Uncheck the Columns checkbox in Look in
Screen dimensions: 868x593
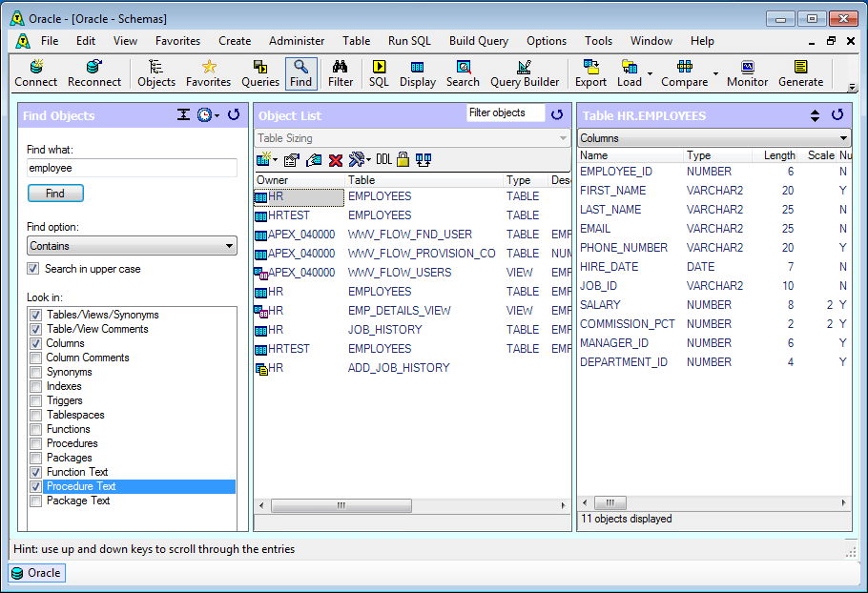tap(36, 343)
